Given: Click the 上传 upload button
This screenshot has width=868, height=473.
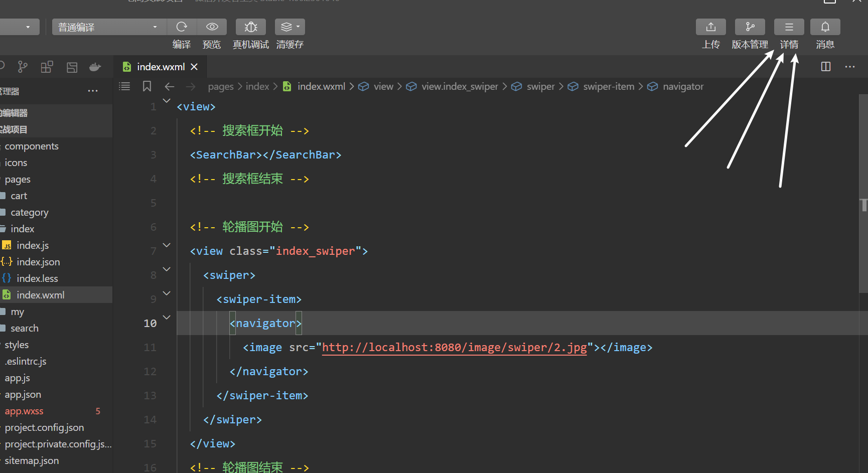Looking at the screenshot, I should click(711, 27).
